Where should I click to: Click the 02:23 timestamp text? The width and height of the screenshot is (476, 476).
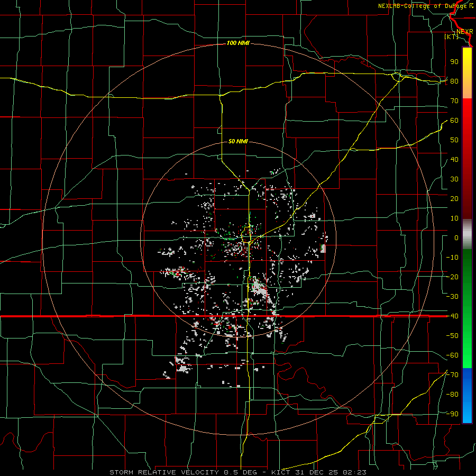click(354, 472)
